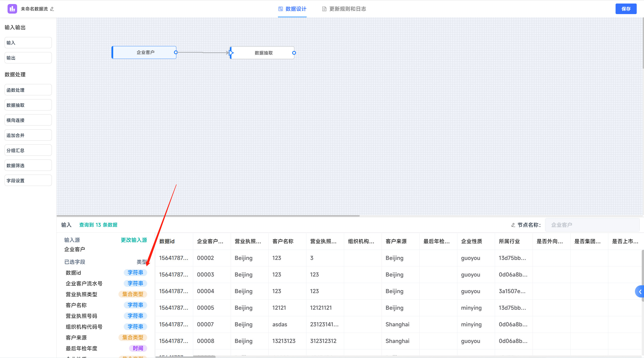Select the 企业客户 node on canvas

(144, 52)
